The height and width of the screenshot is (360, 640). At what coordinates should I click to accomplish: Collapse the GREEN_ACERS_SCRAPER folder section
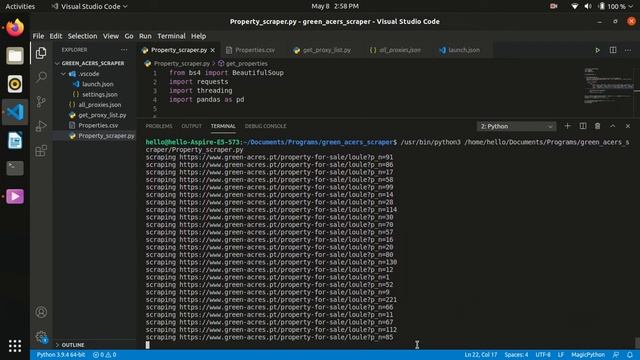[94, 63]
